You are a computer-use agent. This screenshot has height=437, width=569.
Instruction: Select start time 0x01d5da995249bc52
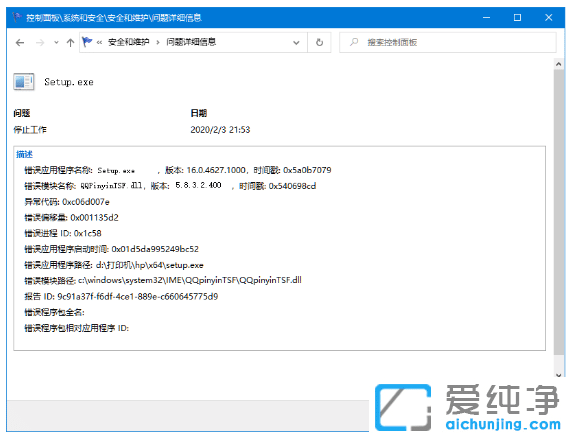[155, 249]
